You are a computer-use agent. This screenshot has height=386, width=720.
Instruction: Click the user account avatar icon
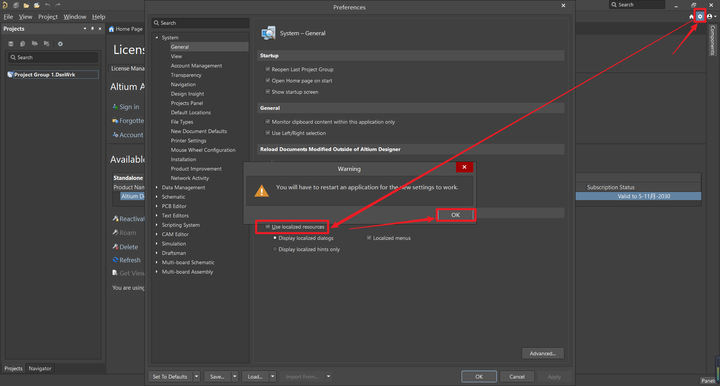pyautogui.click(x=710, y=17)
